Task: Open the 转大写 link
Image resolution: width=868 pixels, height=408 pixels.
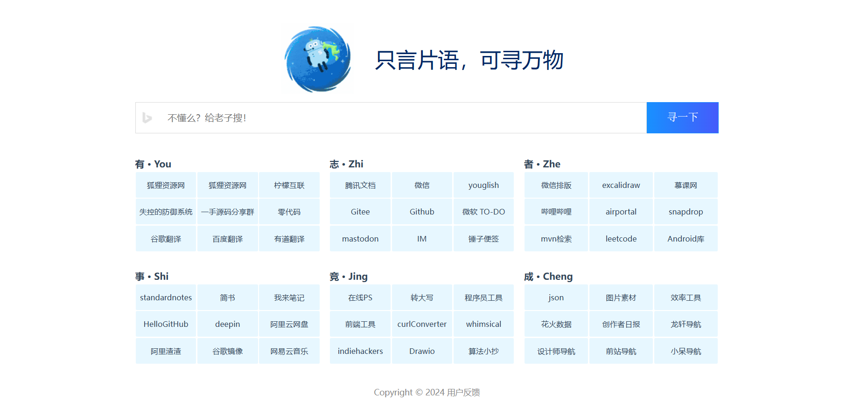Action: tap(422, 297)
